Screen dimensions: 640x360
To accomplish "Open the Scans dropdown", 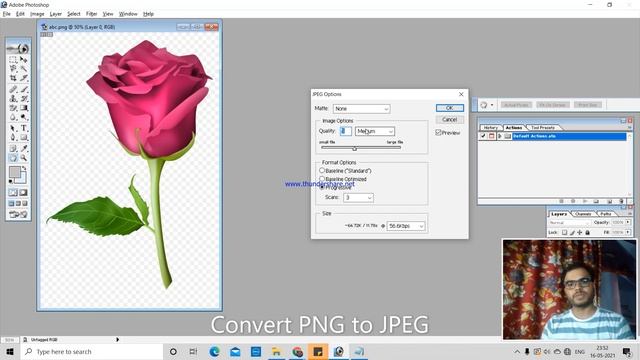I will pos(358,198).
